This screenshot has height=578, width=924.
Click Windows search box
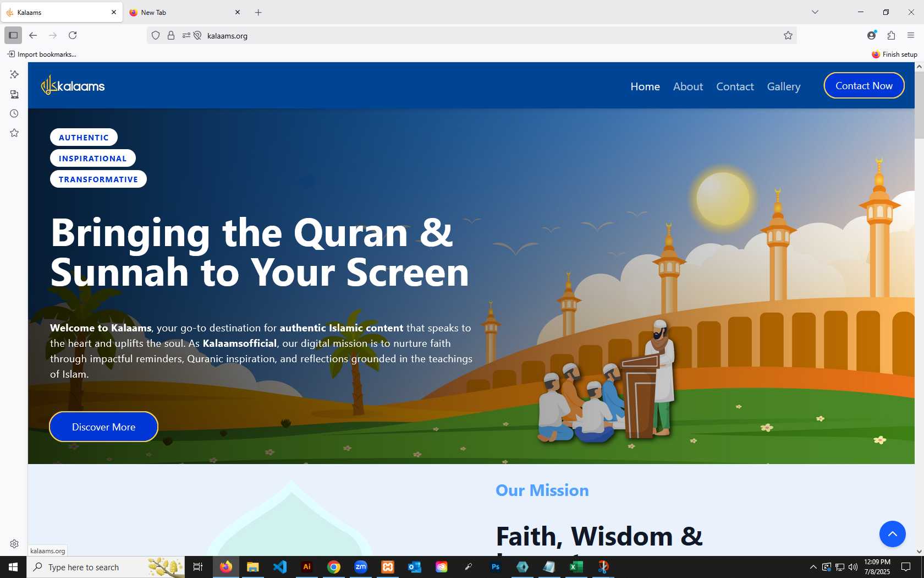pos(106,567)
